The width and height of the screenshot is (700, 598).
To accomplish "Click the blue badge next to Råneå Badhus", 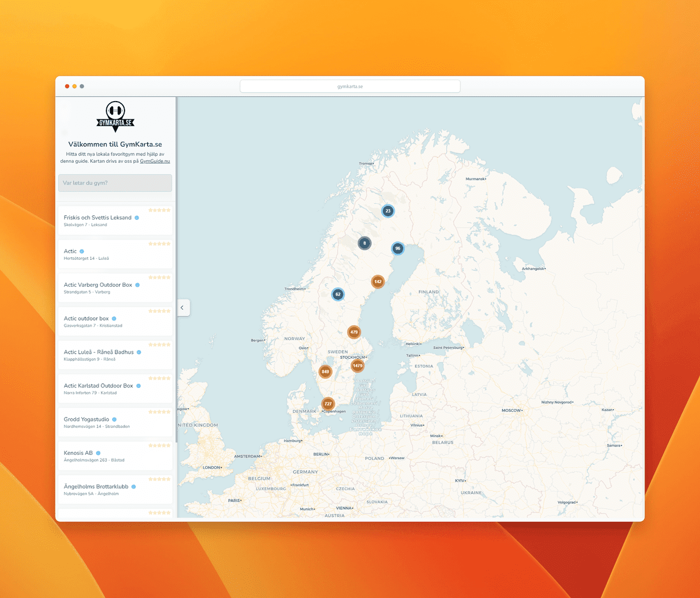I will tap(139, 352).
